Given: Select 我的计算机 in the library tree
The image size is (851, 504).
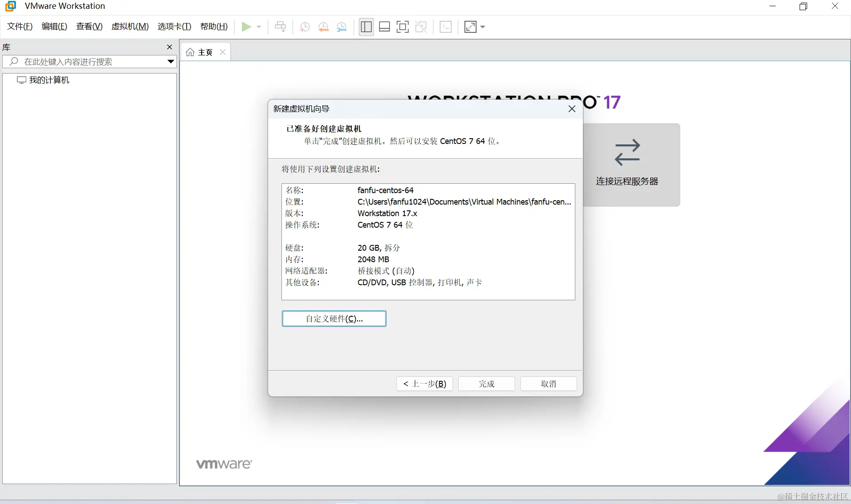Looking at the screenshot, I should coord(49,80).
